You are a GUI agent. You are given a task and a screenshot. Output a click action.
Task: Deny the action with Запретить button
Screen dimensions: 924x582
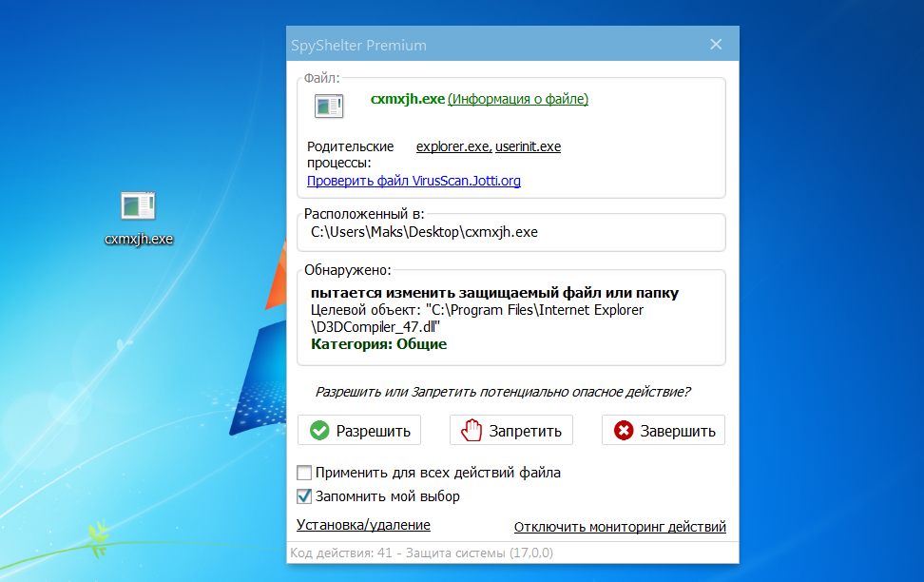click(511, 431)
